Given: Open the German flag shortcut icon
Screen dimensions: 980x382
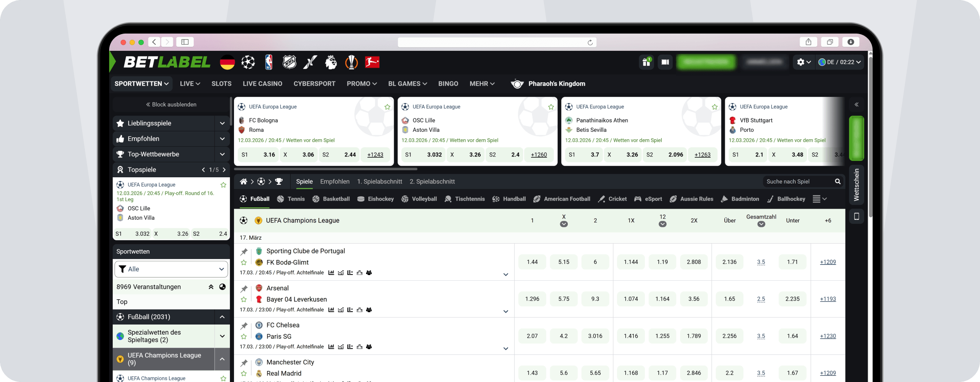Looking at the screenshot, I should click(227, 62).
